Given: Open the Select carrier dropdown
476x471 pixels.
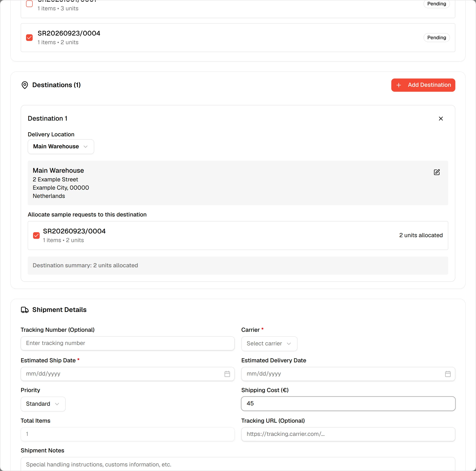Looking at the screenshot, I should pos(269,343).
